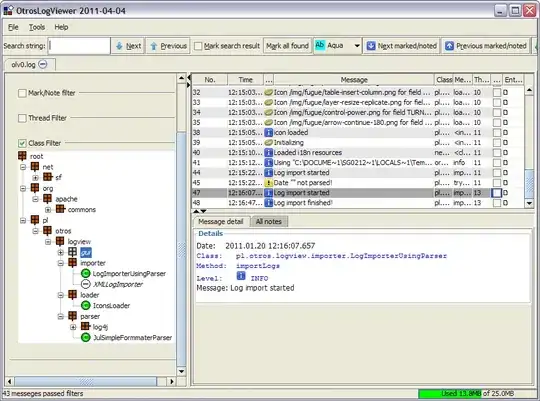The height and width of the screenshot is (401, 540).
Task: Switch to the All notes tab
Action: (269, 222)
